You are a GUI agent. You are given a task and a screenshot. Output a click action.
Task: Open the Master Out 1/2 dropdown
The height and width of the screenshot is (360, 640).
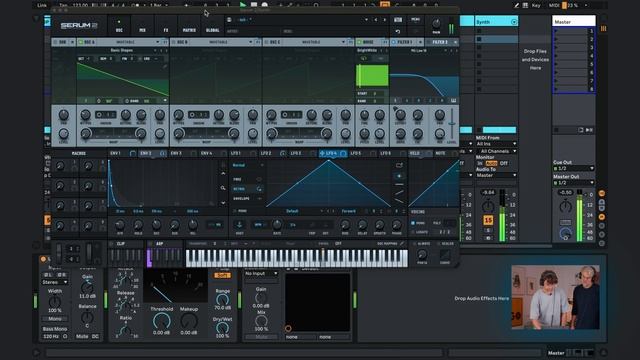pos(573,182)
